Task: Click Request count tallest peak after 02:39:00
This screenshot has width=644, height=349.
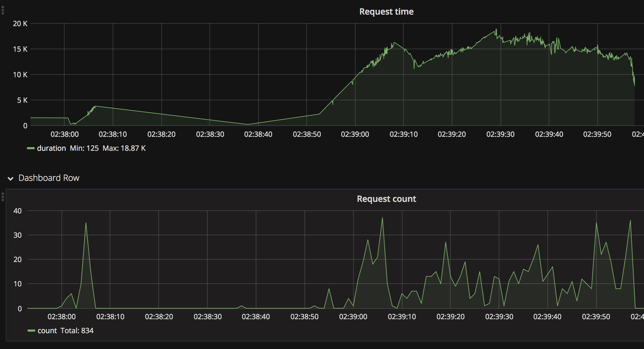Action: click(382, 218)
